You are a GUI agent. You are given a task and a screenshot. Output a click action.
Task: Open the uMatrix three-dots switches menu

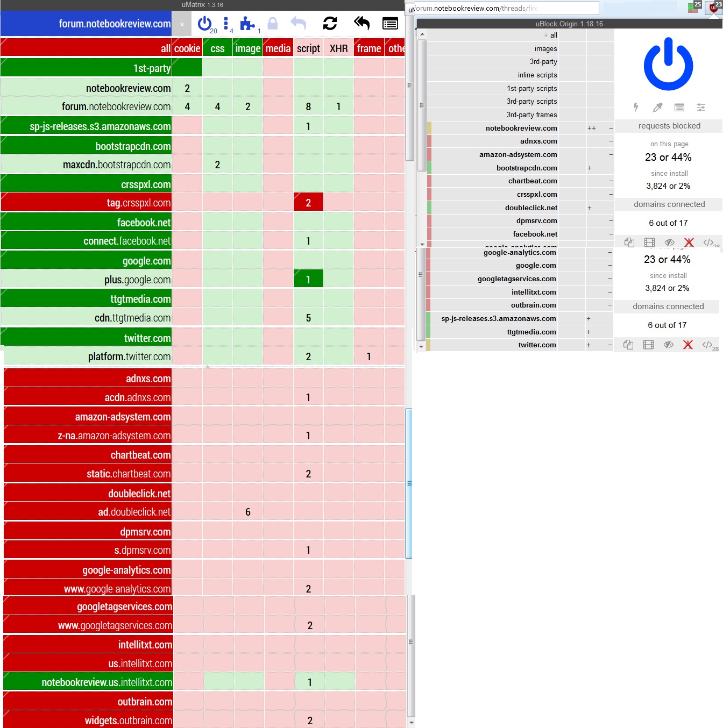pos(226,24)
